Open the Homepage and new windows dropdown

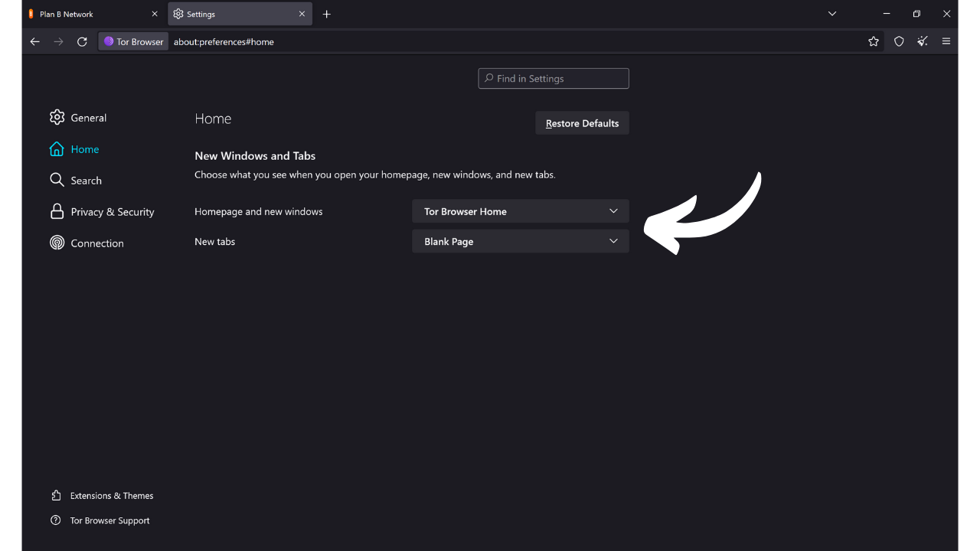click(x=520, y=210)
